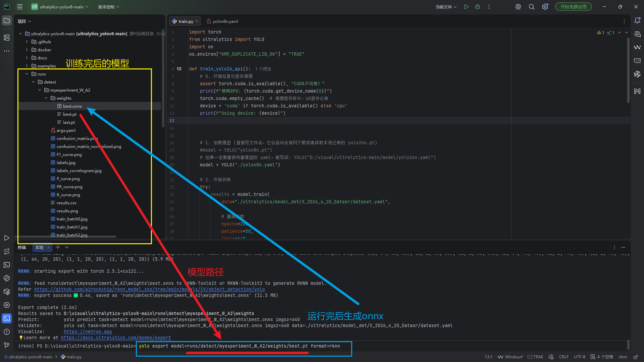Click the Start Free Trial button
Viewport: 644px width, 362px height.
(573, 7)
